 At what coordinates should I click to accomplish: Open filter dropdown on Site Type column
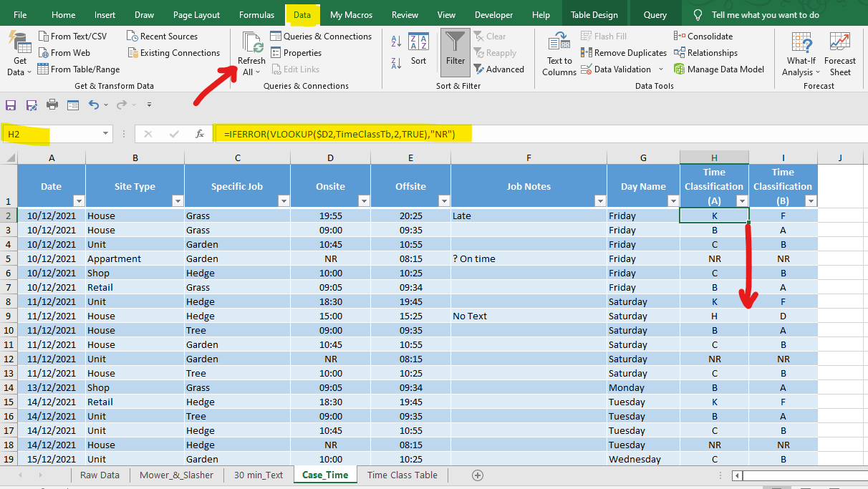click(177, 201)
